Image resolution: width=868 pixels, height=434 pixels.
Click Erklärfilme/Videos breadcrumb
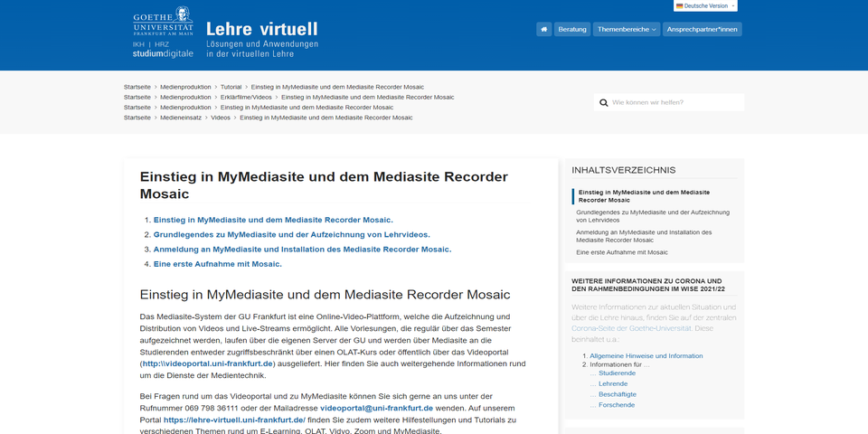246,98
